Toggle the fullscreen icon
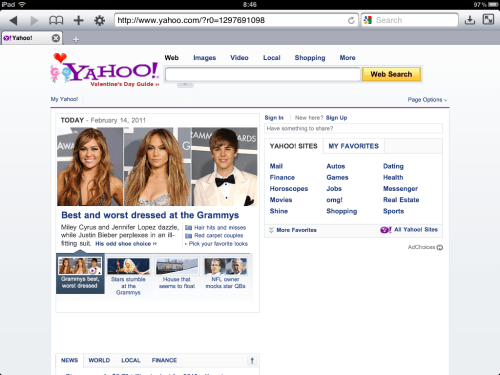 [x=488, y=19]
